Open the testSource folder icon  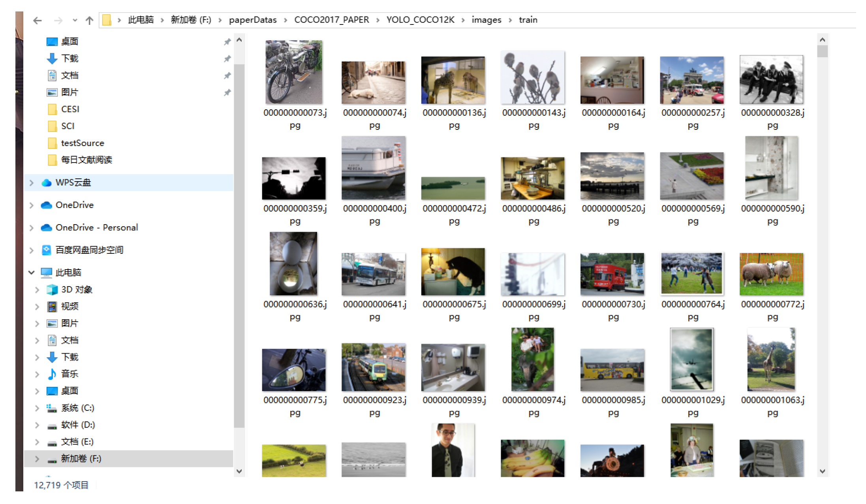click(x=52, y=143)
